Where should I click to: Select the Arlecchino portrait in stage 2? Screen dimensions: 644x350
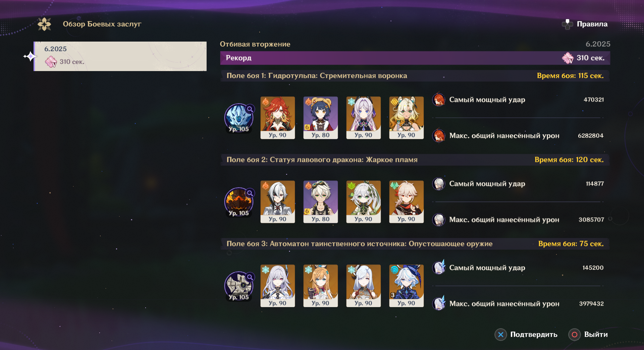278,202
